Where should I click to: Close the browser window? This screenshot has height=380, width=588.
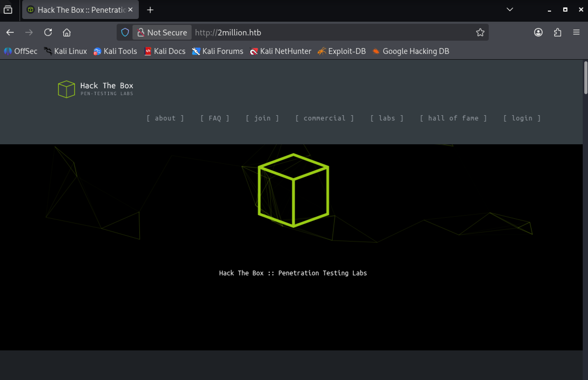(581, 10)
